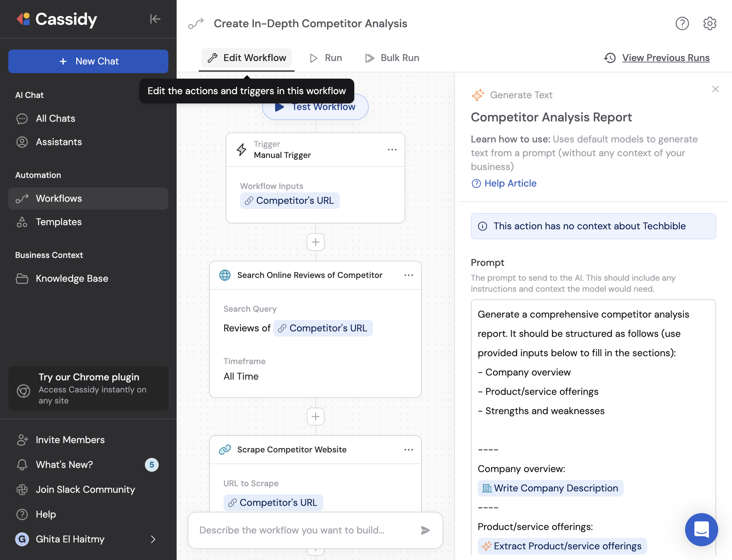Send the workflow description arrow

point(425,530)
